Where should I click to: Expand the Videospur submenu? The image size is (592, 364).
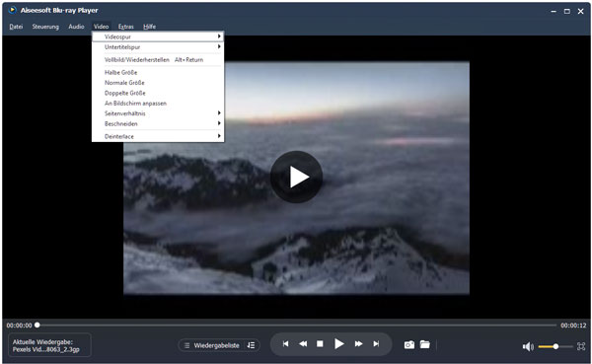pos(158,36)
